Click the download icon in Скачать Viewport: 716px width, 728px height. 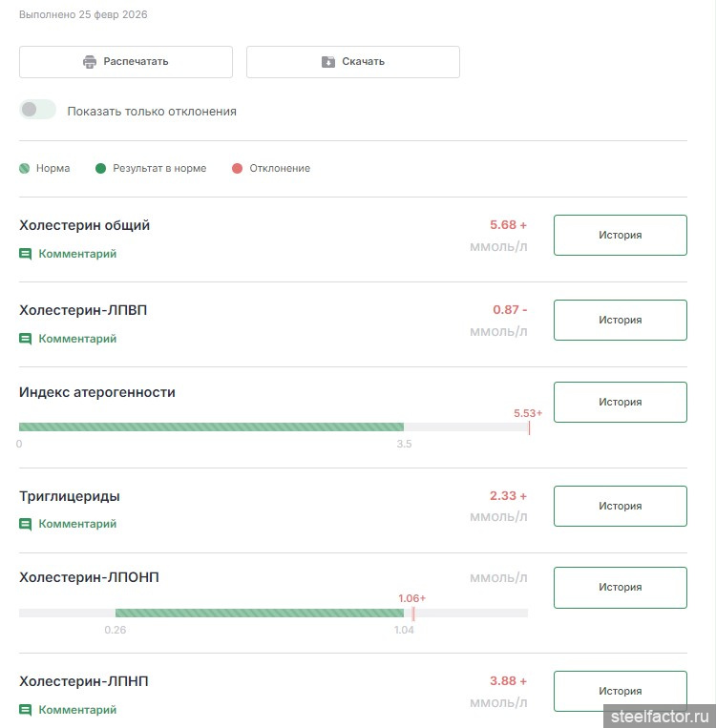coord(328,62)
